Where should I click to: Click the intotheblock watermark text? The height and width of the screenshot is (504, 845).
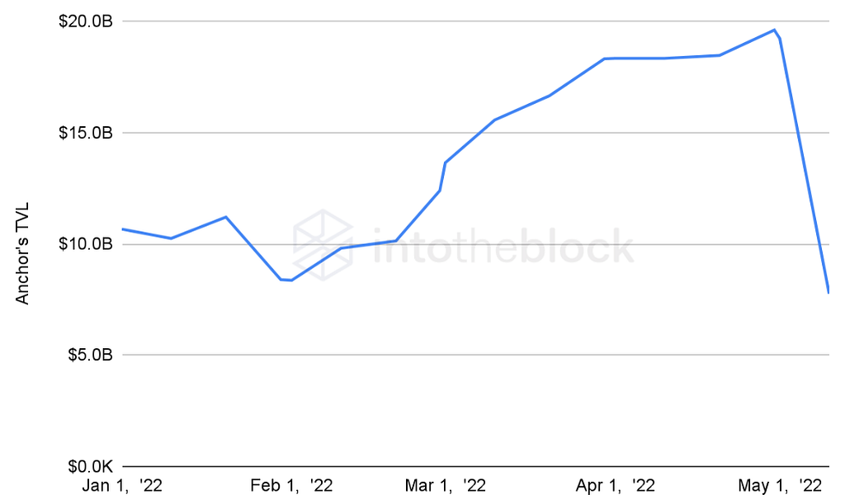(x=503, y=247)
